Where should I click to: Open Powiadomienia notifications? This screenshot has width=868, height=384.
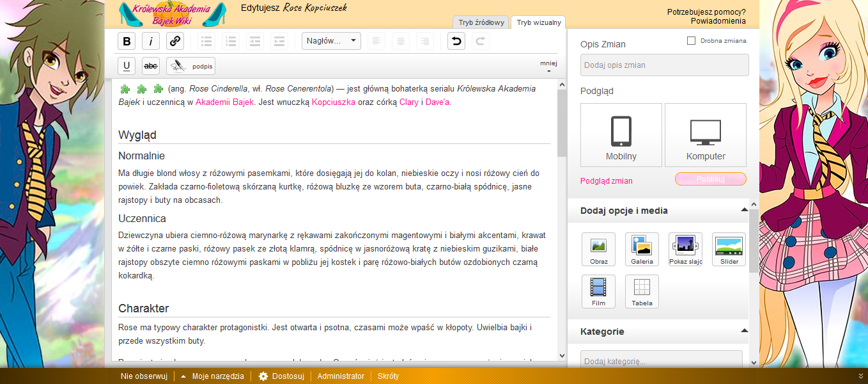coord(718,20)
